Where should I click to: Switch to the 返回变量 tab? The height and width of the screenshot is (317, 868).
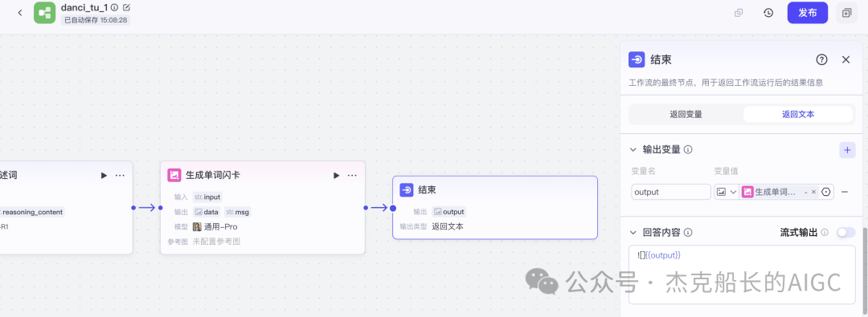(686, 115)
